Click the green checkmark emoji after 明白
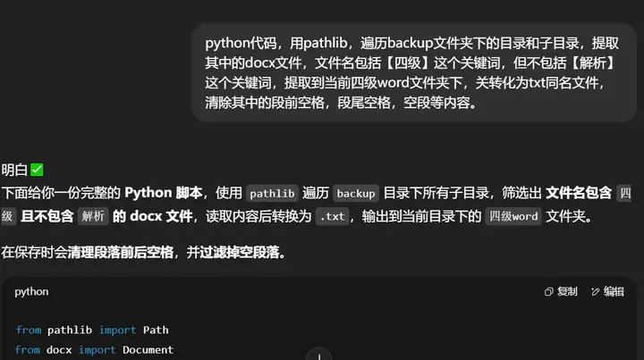Image resolution: width=644 pixels, height=360 pixels. [37, 170]
